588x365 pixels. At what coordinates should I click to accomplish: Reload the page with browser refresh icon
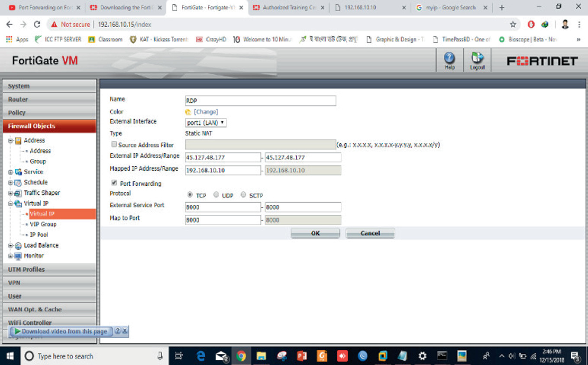click(37, 25)
